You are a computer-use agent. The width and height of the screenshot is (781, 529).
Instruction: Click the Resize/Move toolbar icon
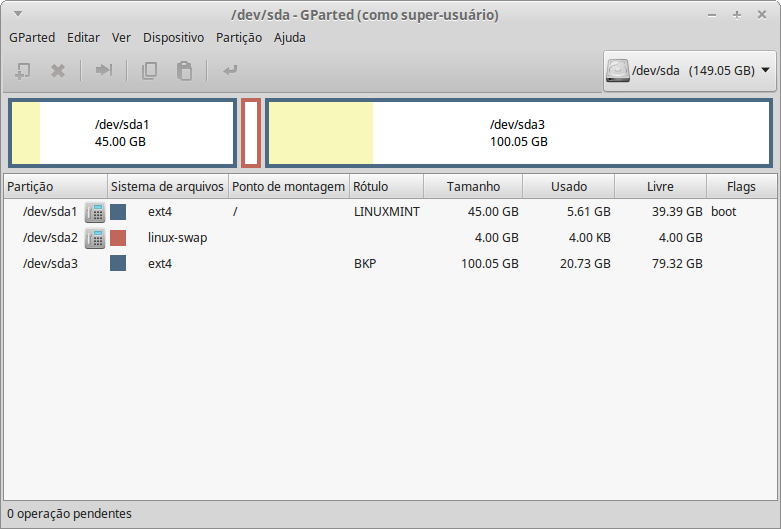tap(104, 70)
